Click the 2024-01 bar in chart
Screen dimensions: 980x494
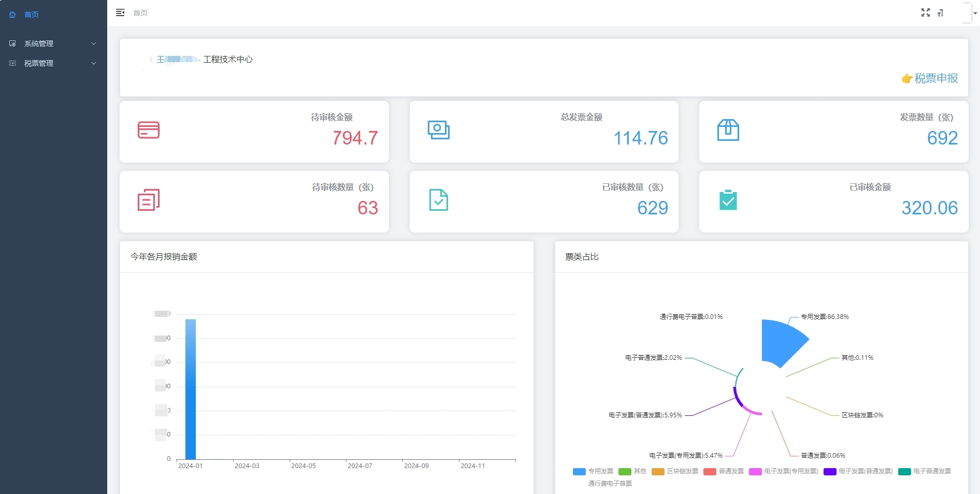point(191,389)
